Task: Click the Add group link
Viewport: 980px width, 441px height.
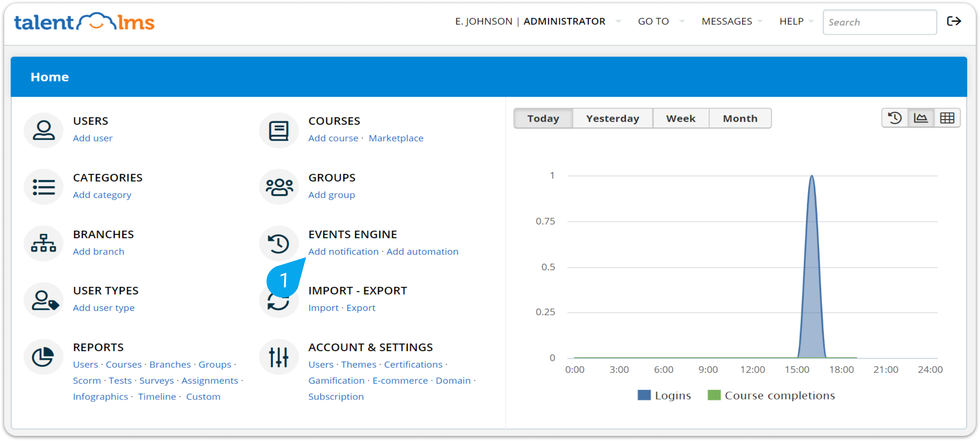Action: tap(332, 195)
